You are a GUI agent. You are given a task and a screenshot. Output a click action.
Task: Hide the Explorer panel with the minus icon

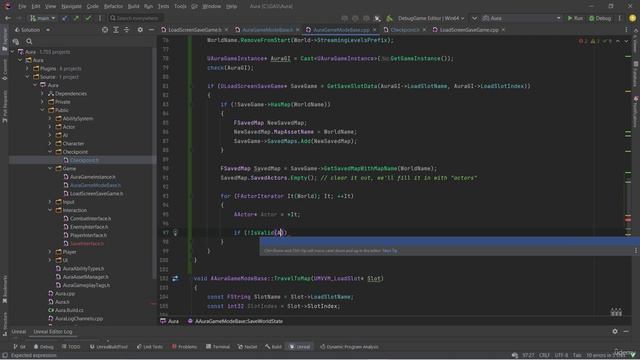click(x=151, y=30)
